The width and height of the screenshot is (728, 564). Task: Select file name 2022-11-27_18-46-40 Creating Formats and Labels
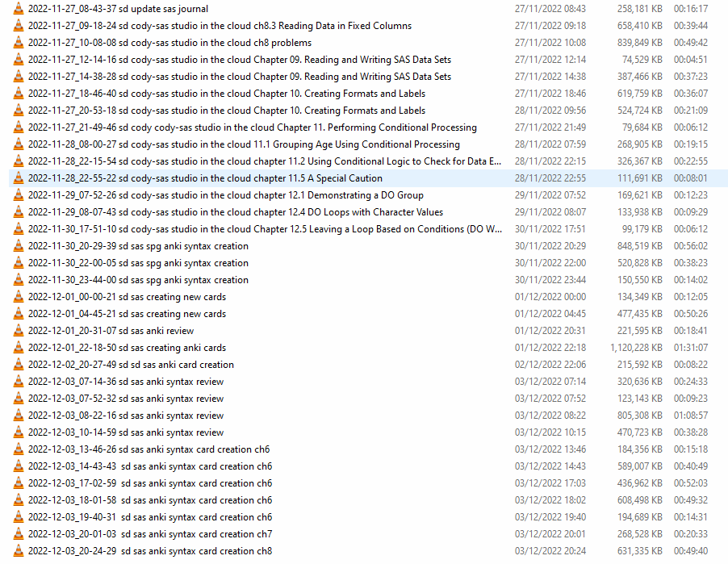point(227,94)
